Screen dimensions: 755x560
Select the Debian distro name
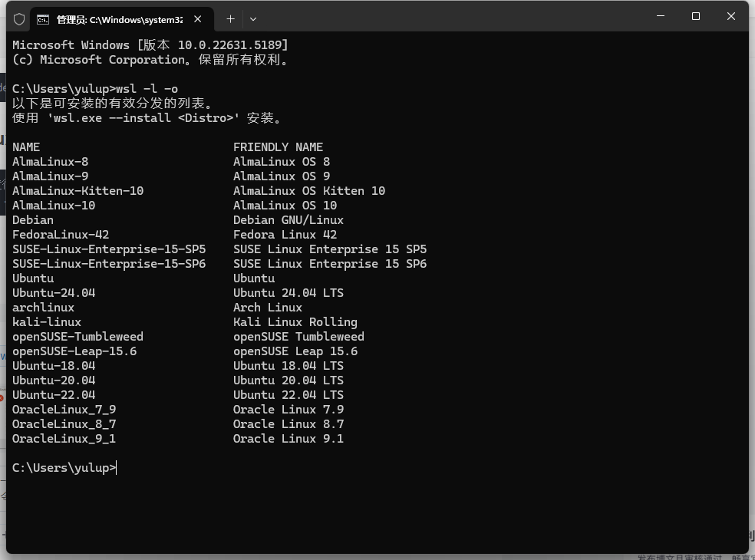pos(32,219)
